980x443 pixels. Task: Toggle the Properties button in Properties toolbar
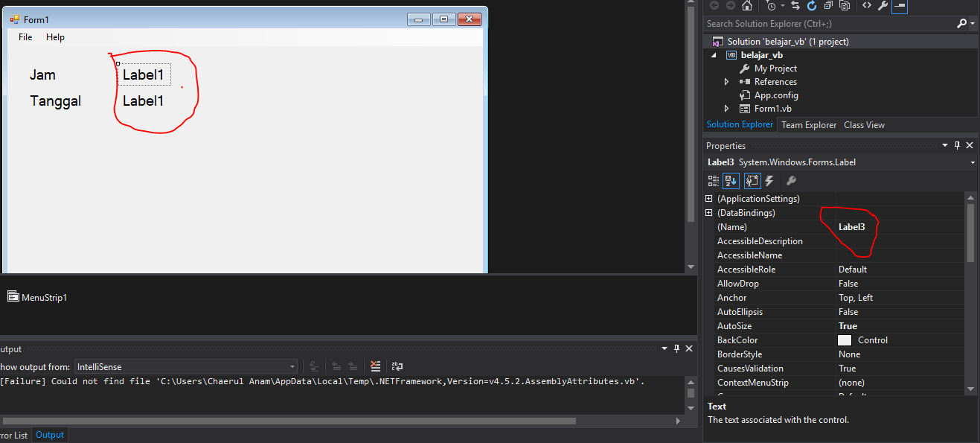click(x=752, y=180)
